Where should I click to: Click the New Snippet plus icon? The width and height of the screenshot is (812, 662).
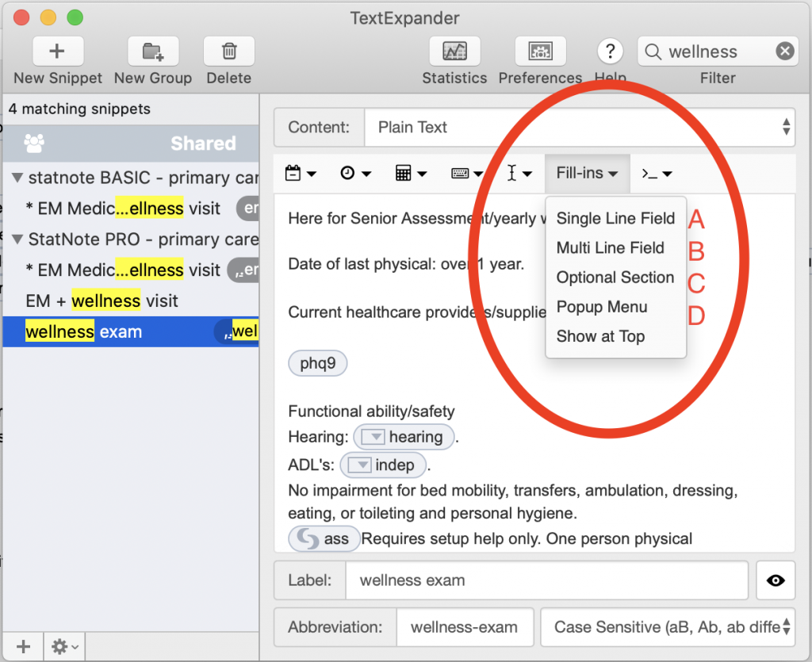click(x=57, y=52)
